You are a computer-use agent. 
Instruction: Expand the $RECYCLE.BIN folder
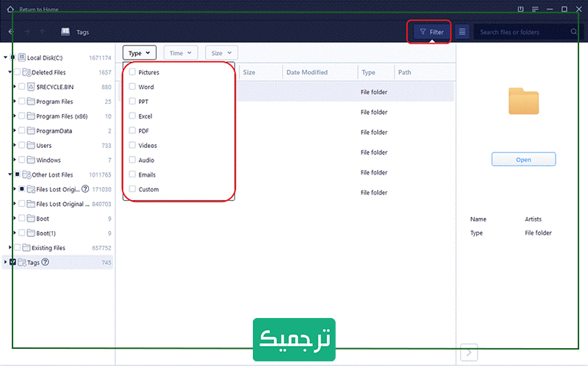pos(15,86)
